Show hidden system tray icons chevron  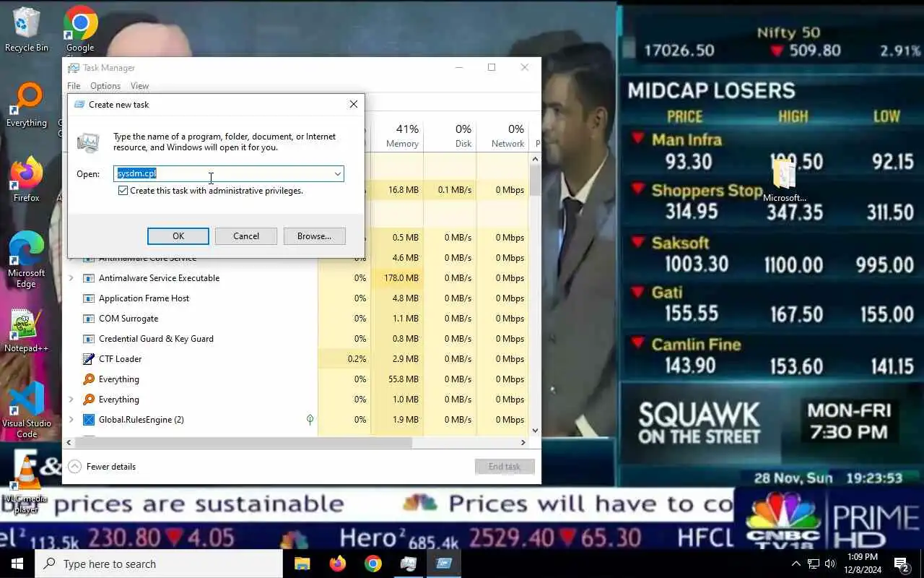point(796,564)
